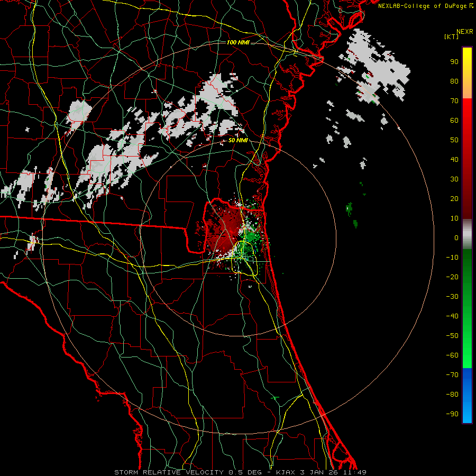Click the 80 knot scale label
The image size is (476, 476).
pyautogui.click(x=454, y=81)
